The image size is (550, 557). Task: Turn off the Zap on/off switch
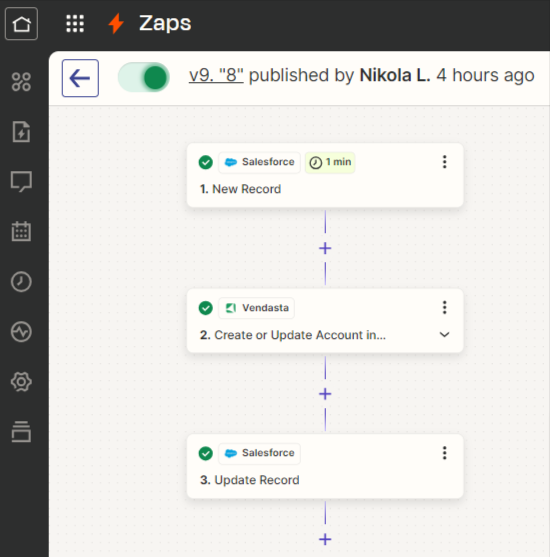pos(144,77)
